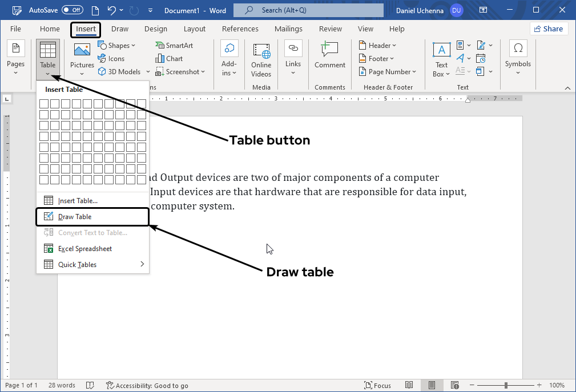Expand the Quick Tables submenu
Image resolution: width=576 pixels, height=392 pixels.
(92, 265)
